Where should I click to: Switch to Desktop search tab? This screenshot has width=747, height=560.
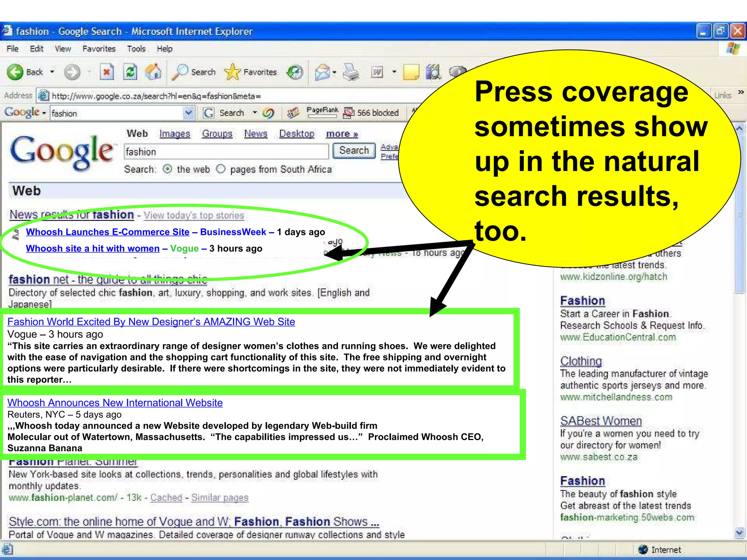297,134
